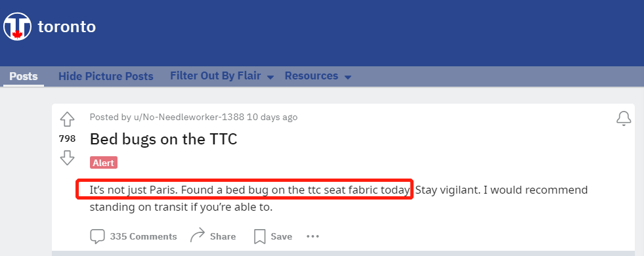Viewport: 644px width, 256px height.
Task: Click the 798 vote score
Action: 68,139
